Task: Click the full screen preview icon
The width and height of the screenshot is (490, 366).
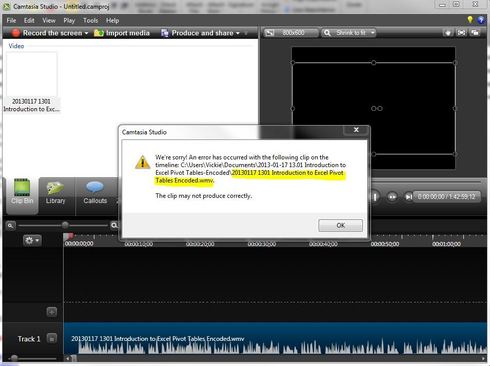Action: tap(461, 33)
